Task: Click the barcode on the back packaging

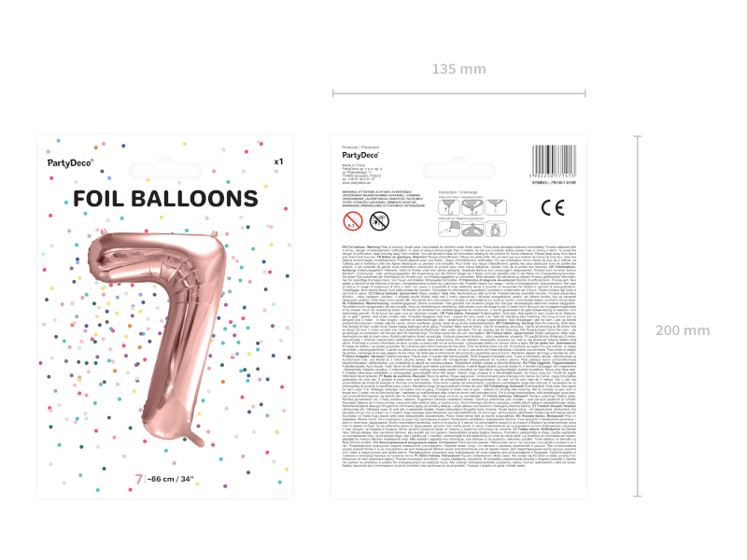Action: click(x=554, y=161)
